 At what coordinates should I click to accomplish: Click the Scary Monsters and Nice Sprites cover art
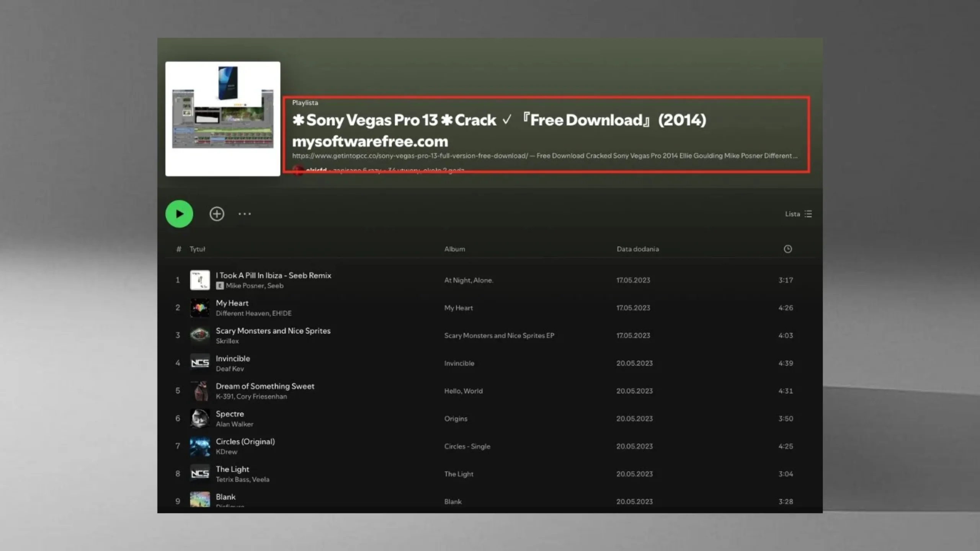click(x=200, y=336)
